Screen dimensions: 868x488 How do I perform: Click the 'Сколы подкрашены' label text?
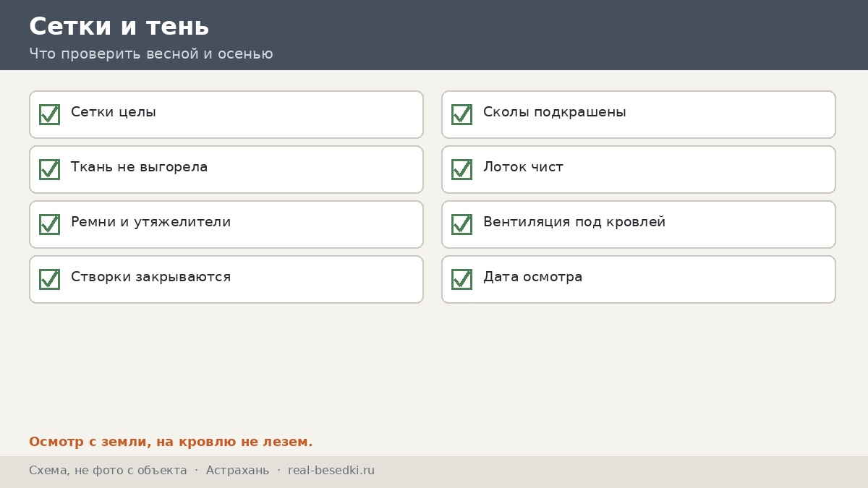coord(555,113)
